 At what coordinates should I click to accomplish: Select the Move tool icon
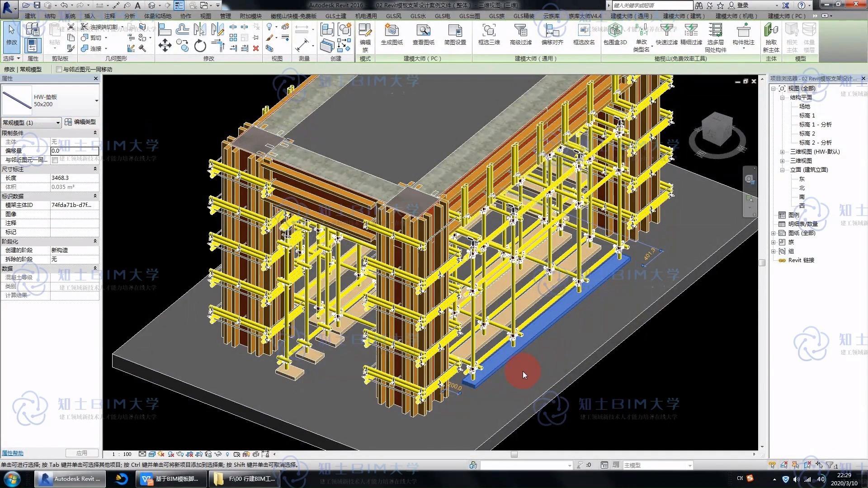tap(165, 45)
